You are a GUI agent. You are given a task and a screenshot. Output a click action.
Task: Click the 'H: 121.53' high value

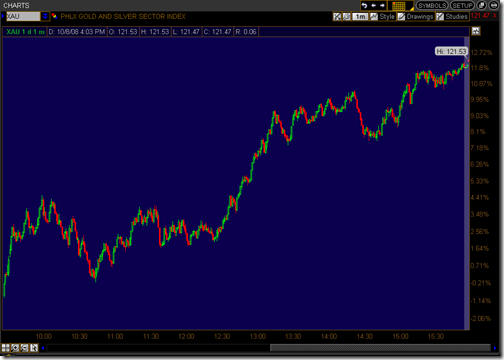(x=155, y=32)
